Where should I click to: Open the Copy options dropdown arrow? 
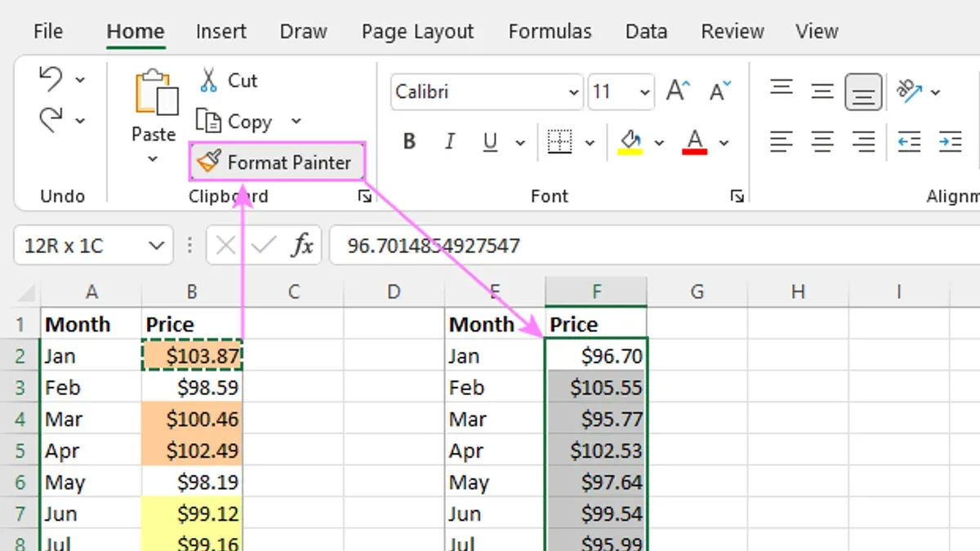(296, 122)
